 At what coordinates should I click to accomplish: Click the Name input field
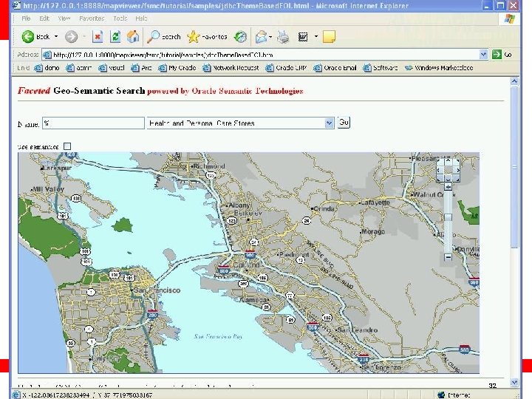click(x=93, y=123)
